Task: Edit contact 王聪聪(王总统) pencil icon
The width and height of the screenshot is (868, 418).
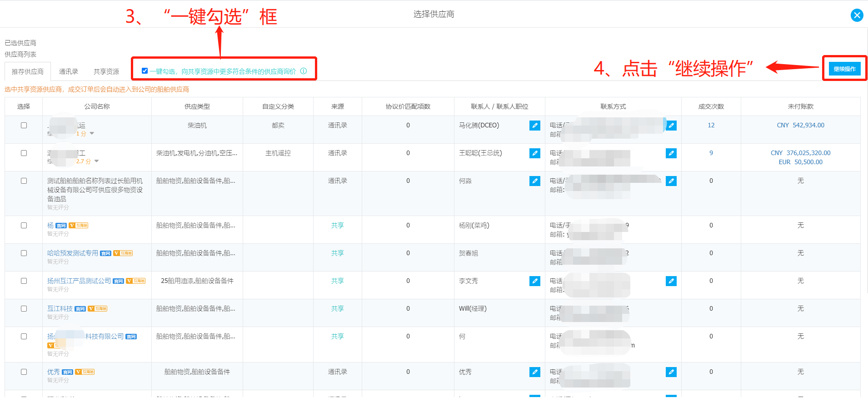Action: 535,153
